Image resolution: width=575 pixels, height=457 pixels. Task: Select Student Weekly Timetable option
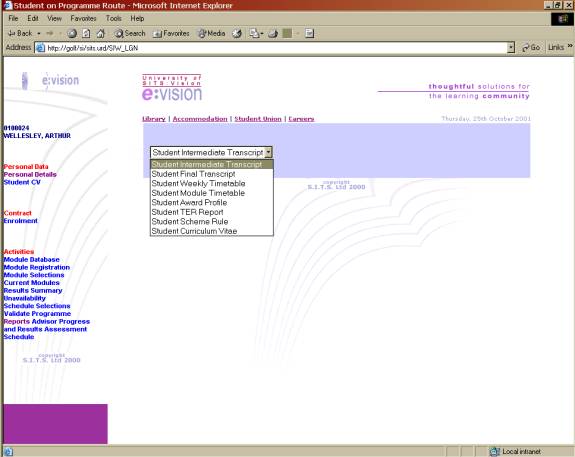(212, 183)
